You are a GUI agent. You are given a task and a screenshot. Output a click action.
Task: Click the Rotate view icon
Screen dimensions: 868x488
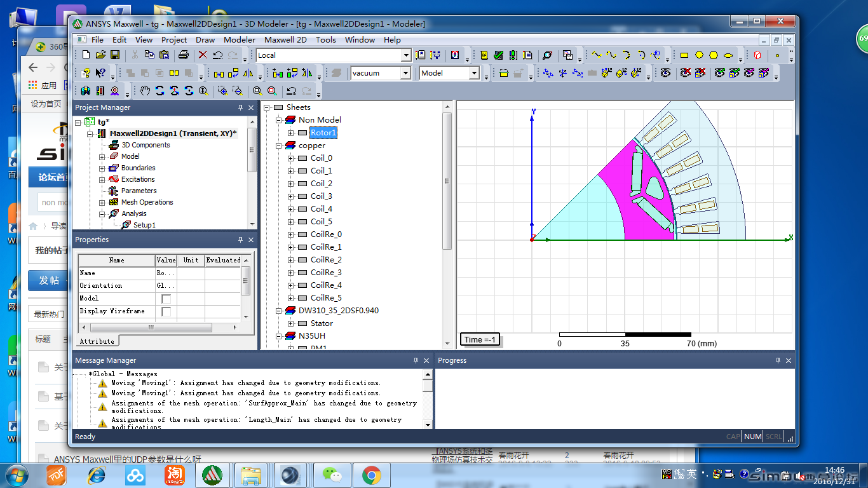click(159, 91)
